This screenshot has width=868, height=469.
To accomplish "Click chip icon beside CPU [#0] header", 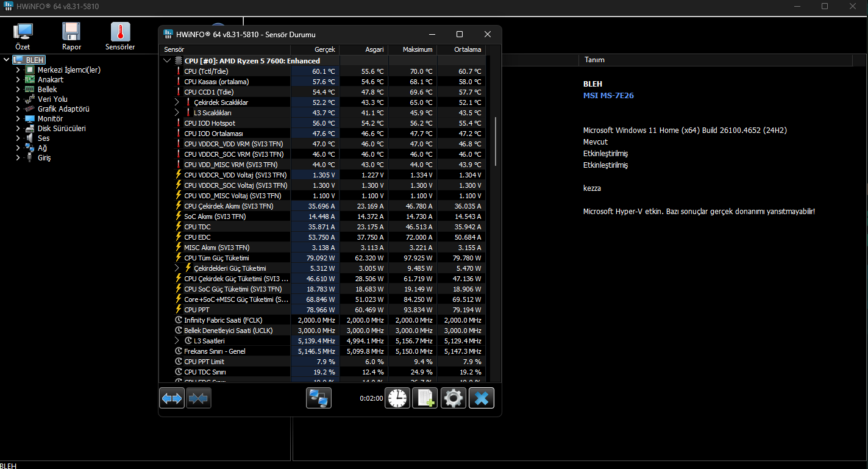I will click(178, 61).
